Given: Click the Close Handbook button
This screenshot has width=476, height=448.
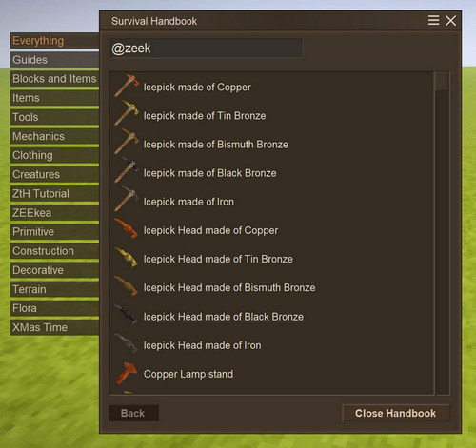Looking at the screenshot, I should 396,413.
